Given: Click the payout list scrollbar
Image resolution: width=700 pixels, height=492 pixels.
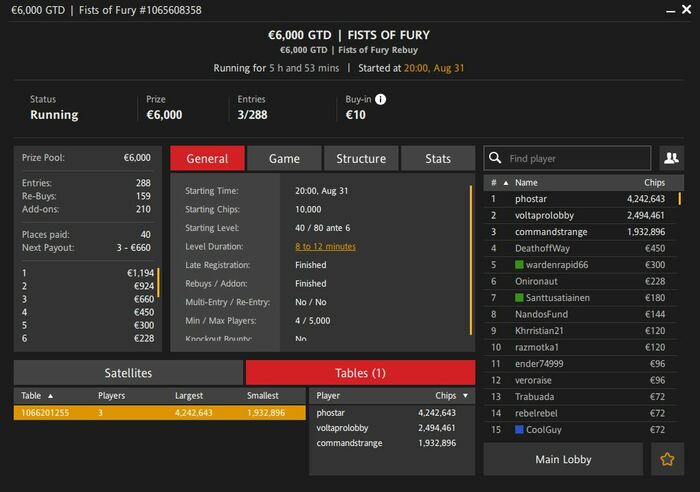Looking at the screenshot, I should click(158, 283).
